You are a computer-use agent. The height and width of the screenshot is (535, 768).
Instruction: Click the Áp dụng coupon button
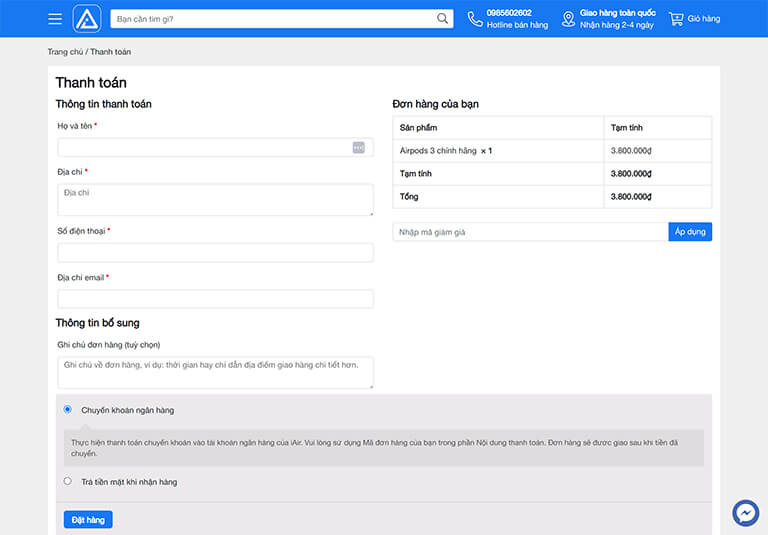click(x=690, y=232)
